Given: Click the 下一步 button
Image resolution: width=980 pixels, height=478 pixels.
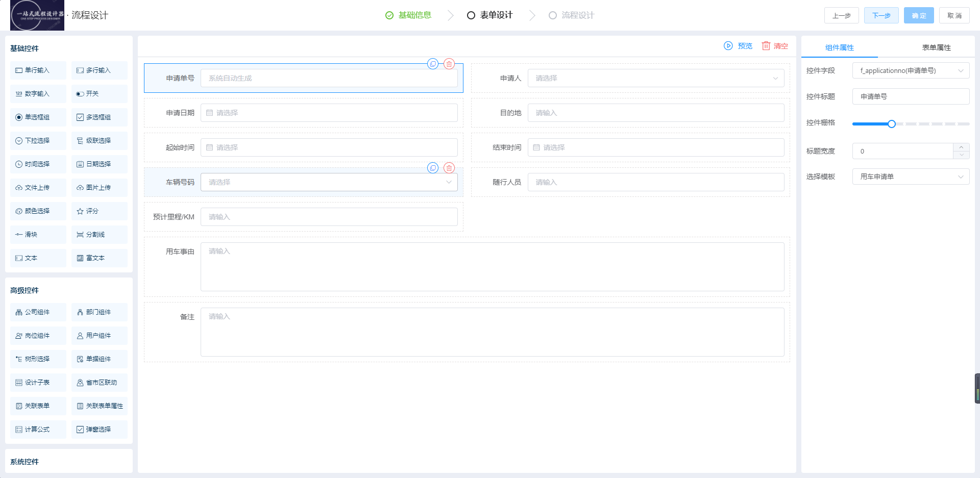Looking at the screenshot, I should point(881,15).
